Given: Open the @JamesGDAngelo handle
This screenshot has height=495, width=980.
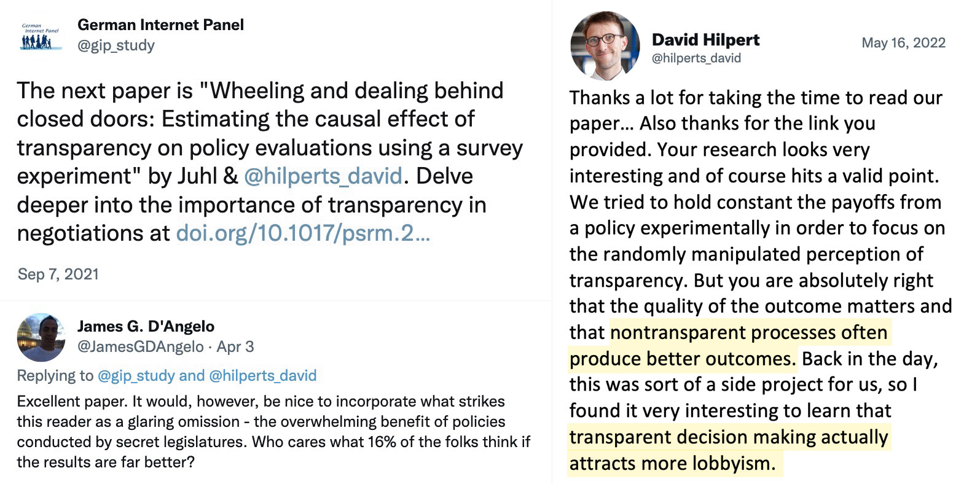Looking at the screenshot, I should pos(141,347).
